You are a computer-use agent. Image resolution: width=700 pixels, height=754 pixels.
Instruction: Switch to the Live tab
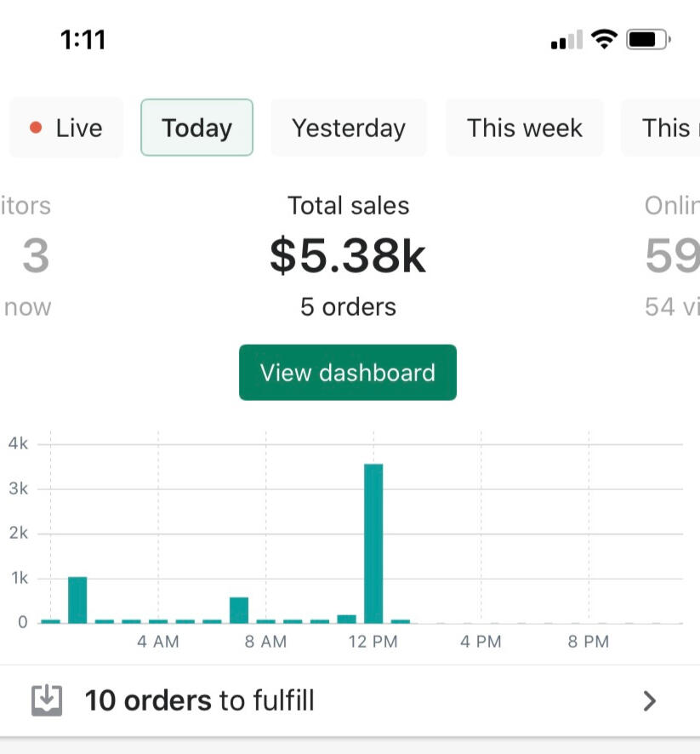pos(66,128)
